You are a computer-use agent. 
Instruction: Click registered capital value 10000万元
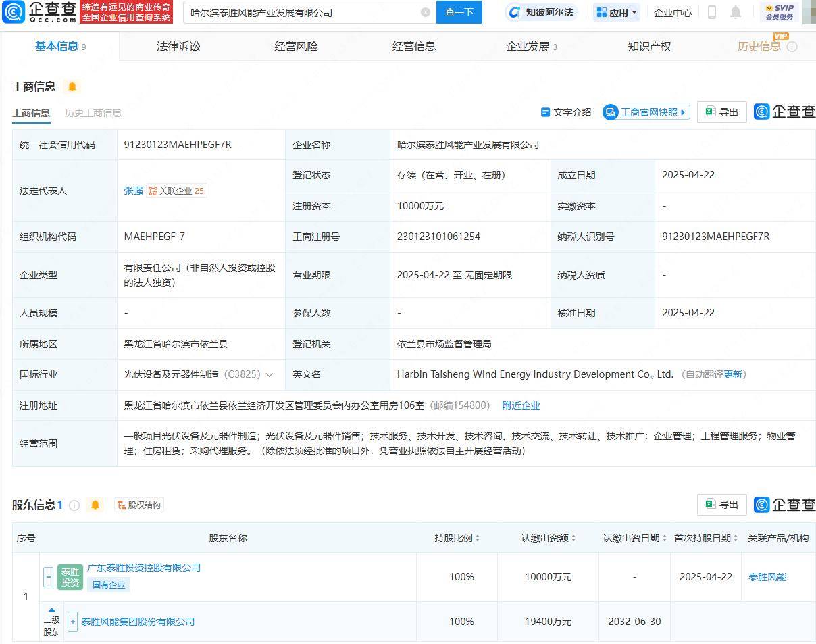click(420, 206)
